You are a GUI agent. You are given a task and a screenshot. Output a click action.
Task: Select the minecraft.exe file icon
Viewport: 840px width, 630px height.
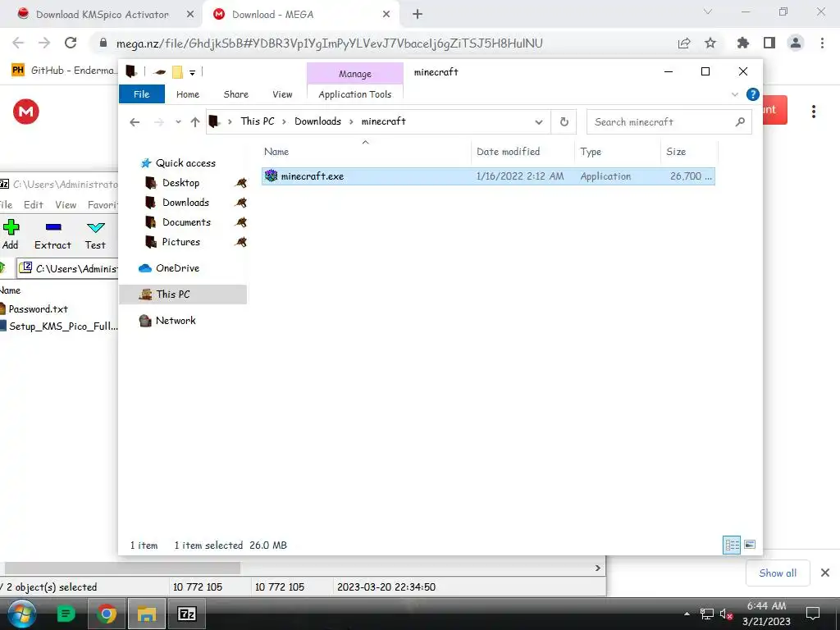pyautogui.click(x=271, y=176)
